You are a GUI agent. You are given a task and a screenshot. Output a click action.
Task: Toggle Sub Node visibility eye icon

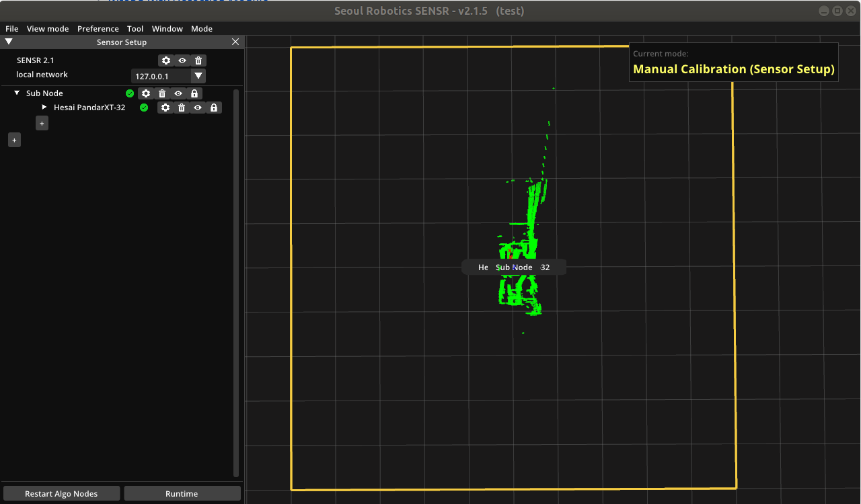point(178,93)
